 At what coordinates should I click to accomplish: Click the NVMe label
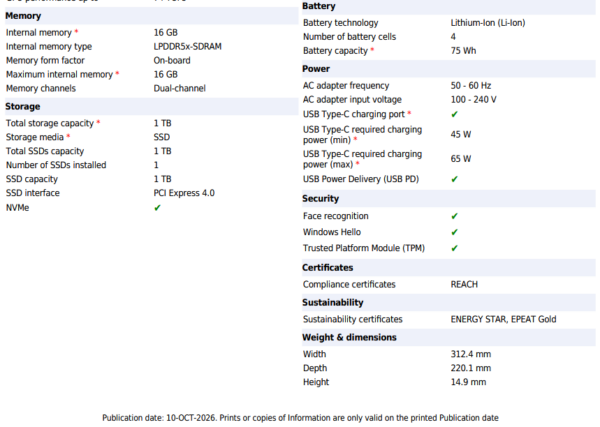(18, 208)
